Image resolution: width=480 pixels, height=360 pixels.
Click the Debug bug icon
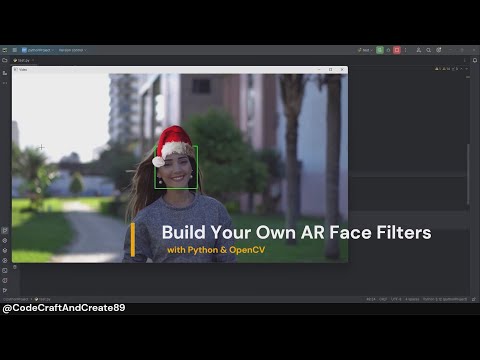(388, 50)
